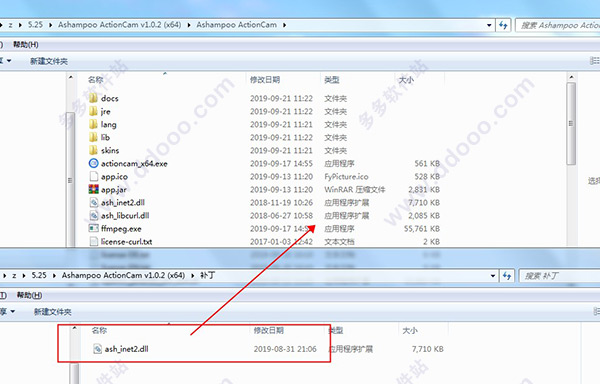This screenshot has height=384, width=600.
Task: Click navigation pane scrollbar in upper window
Action: [70, 180]
